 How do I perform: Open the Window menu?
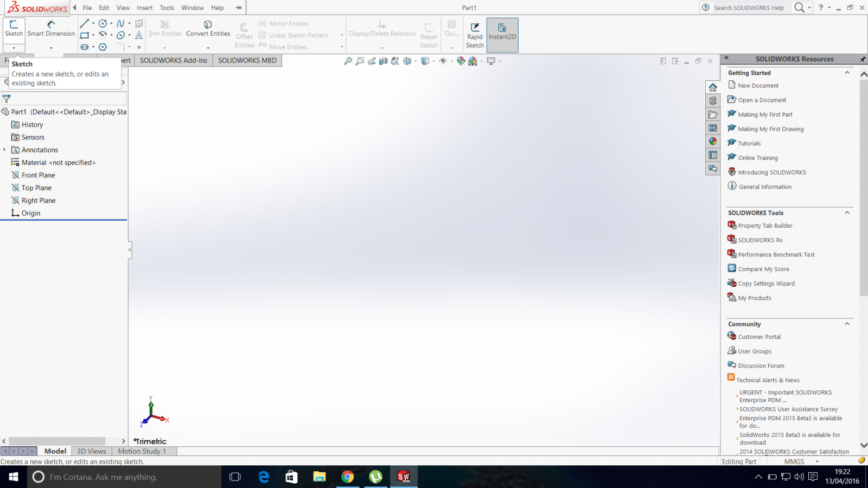[x=193, y=8]
